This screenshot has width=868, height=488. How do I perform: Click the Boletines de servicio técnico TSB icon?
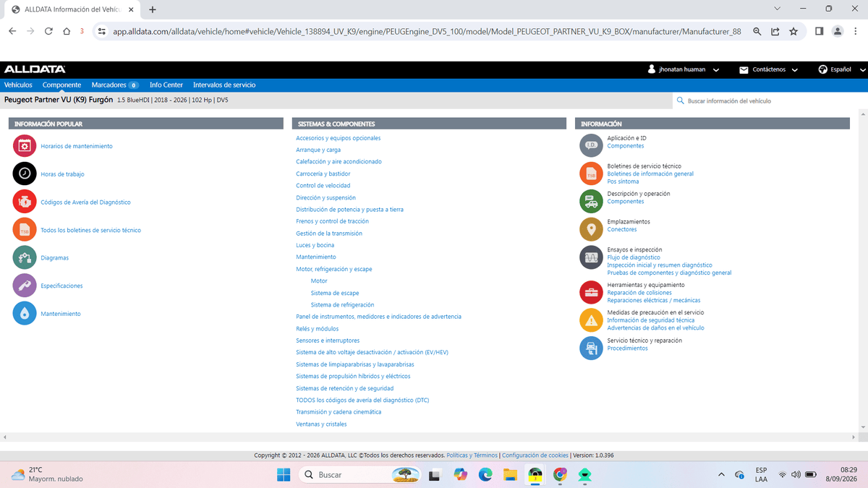pos(592,174)
